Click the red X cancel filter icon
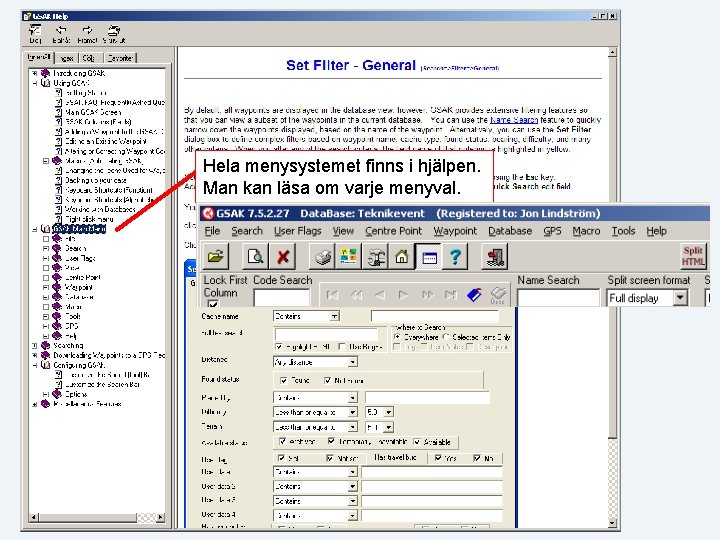This screenshot has height=540, width=720. 283,256
